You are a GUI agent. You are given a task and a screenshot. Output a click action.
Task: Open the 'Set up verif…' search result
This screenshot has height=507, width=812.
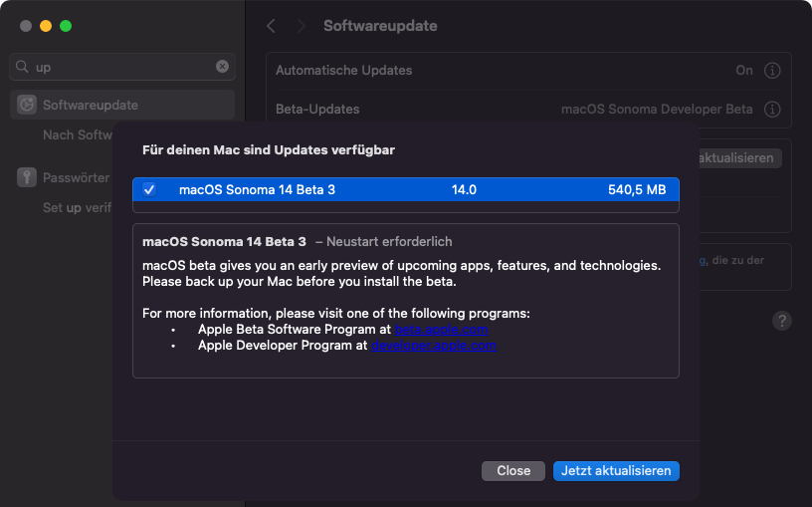78,208
